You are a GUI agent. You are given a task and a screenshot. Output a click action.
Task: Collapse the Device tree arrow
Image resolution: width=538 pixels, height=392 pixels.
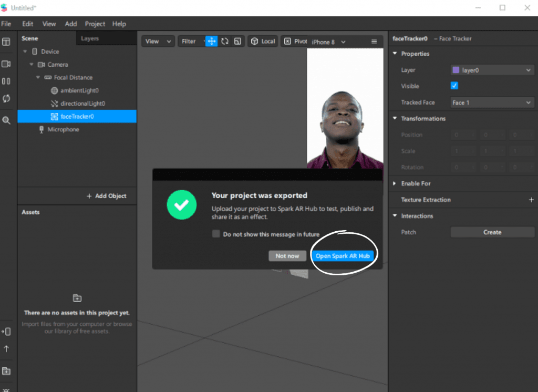[x=25, y=51]
